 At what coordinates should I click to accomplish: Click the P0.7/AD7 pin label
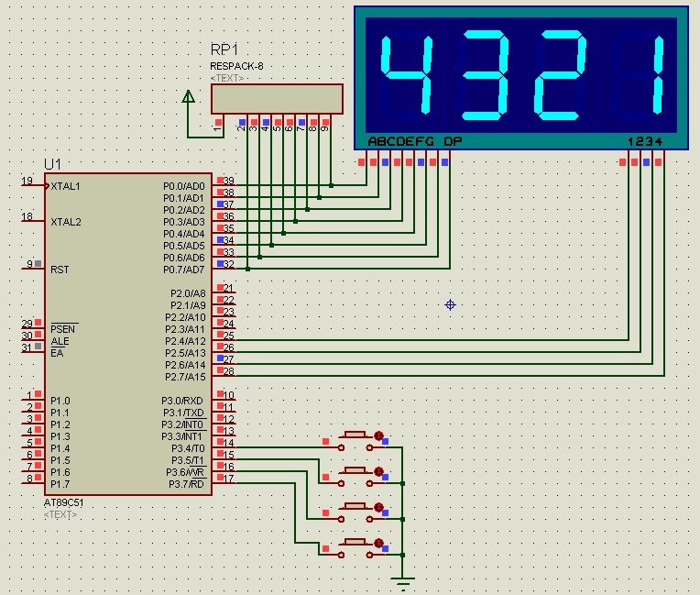point(184,270)
